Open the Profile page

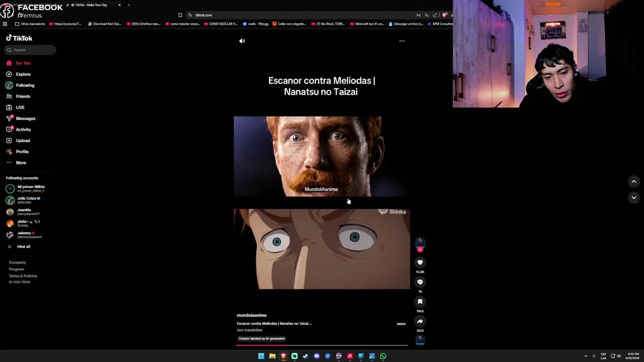[x=18, y=152]
